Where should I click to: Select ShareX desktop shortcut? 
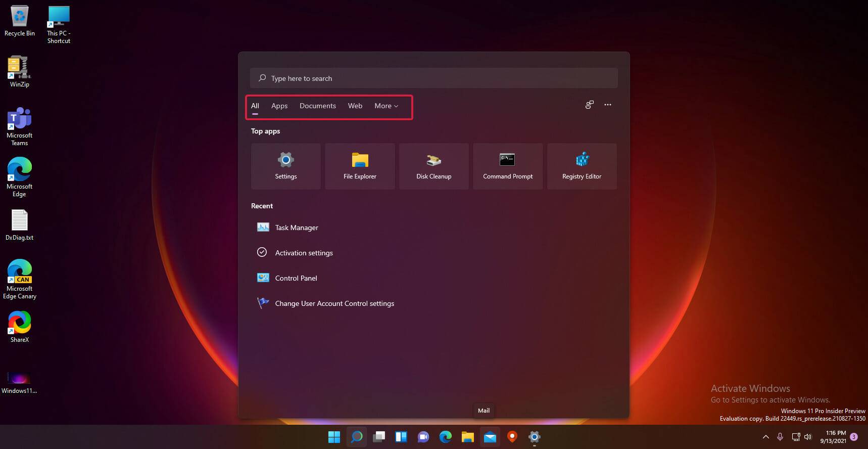point(20,327)
